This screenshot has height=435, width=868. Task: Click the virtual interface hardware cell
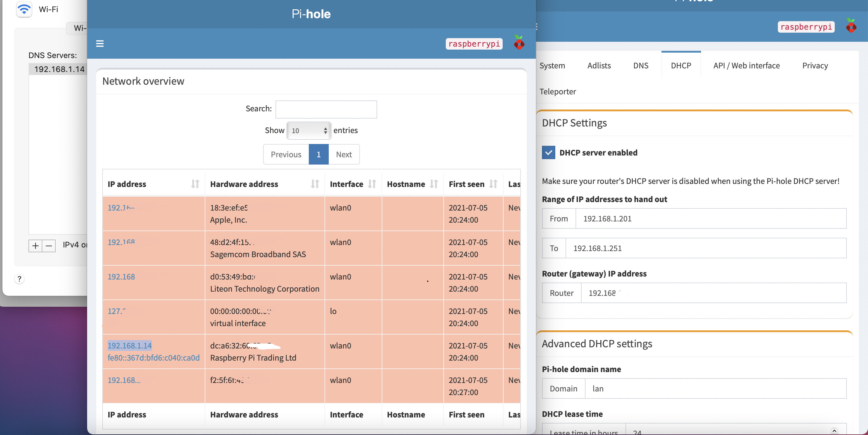pyautogui.click(x=265, y=317)
